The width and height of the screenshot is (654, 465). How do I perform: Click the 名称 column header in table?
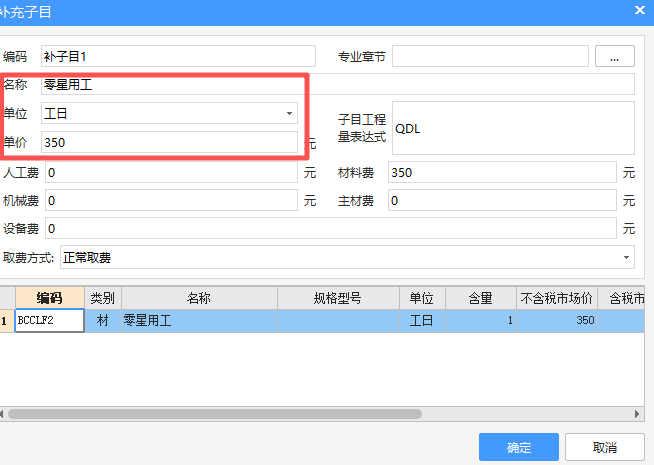(199, 298)
